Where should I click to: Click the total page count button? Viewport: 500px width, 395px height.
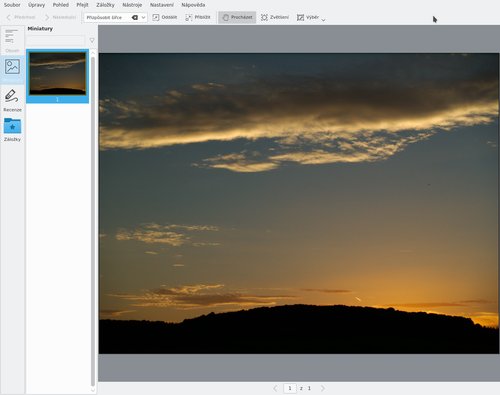(x=309, y=388)
